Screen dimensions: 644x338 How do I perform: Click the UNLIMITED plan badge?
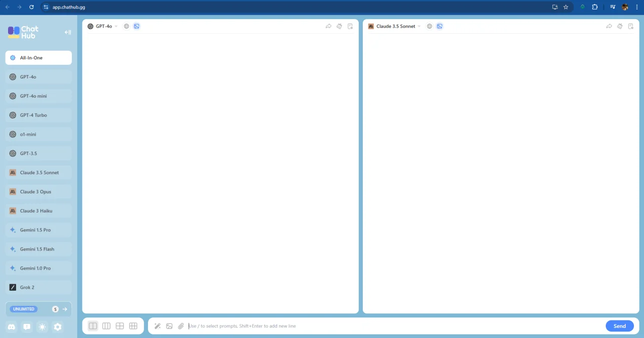[24, 309]
